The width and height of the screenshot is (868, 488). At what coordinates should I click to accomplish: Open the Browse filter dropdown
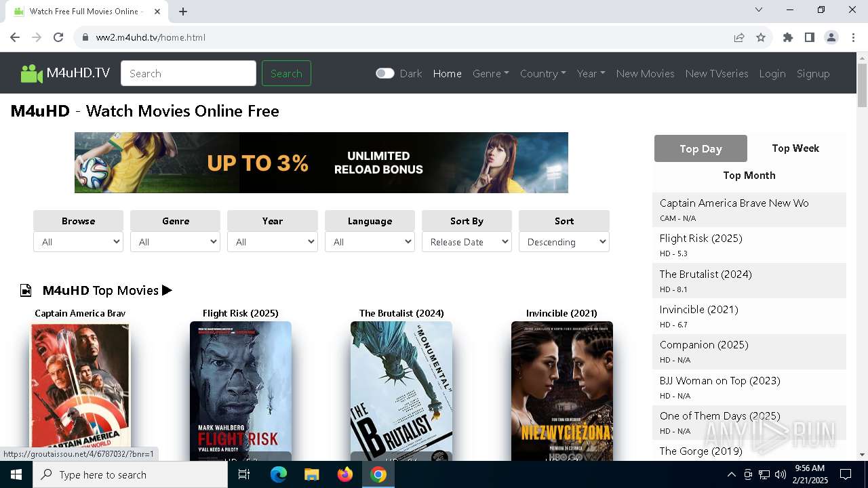[x=78, y=242]
